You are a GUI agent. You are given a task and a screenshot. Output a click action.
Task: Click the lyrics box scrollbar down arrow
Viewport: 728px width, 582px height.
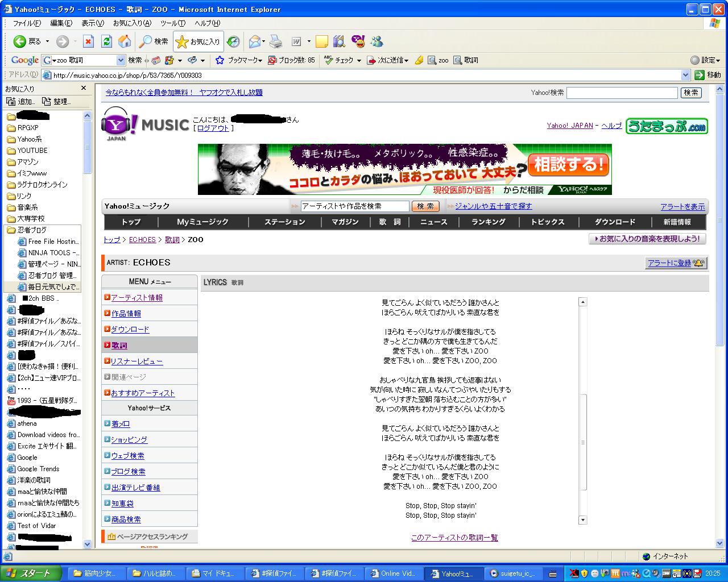[582, 519]
